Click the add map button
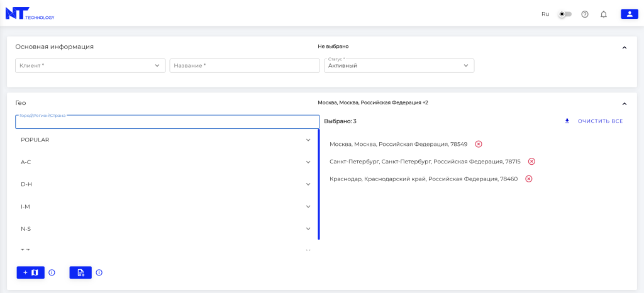The height and width of the screenshot is (293, 644). click(30, 272)
